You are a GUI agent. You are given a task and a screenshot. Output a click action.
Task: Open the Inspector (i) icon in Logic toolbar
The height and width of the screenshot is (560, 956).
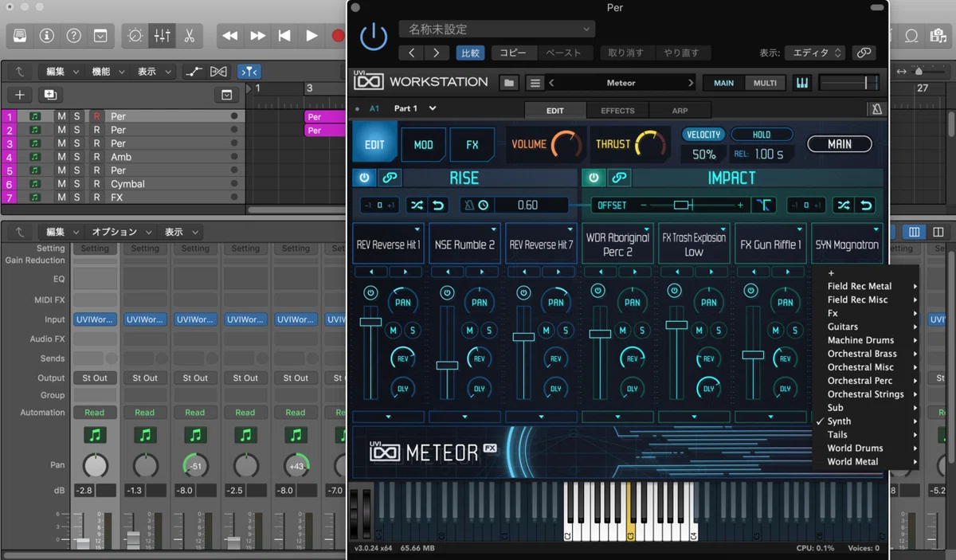coord(47,36)
